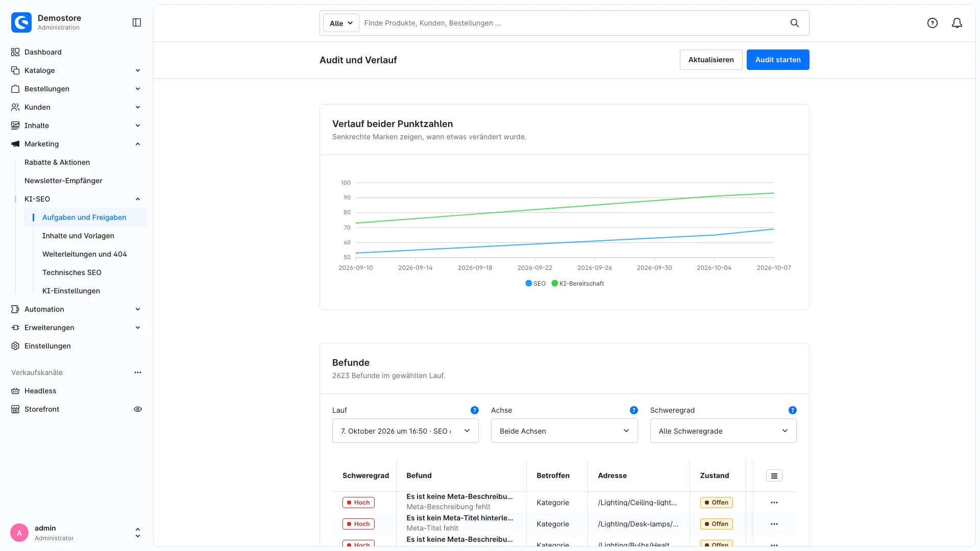Click the Schweregrad help tooltip icon
The image size is (980, 551).
click(x=793, y=410)
